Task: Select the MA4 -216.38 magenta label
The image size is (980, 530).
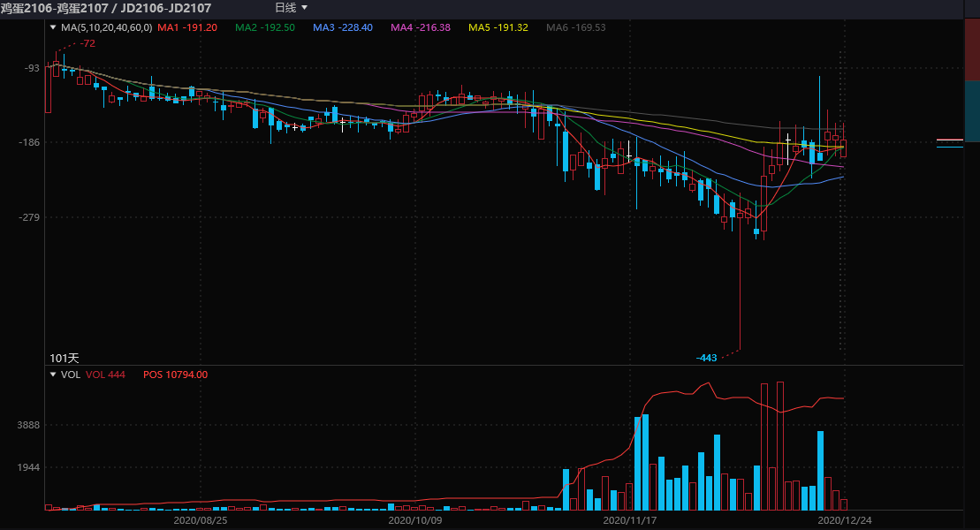Action: click(421, 27)
